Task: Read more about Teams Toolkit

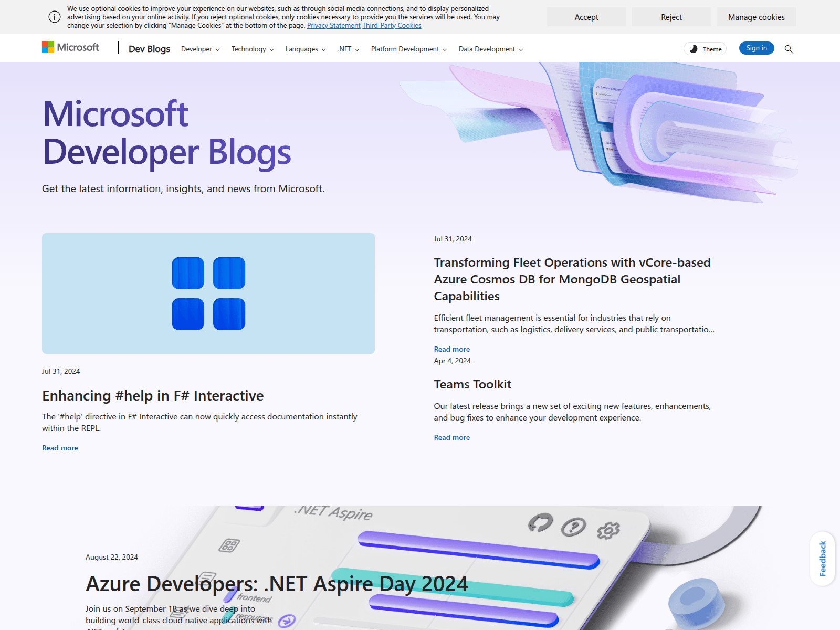Action: [x=452, y=437]
